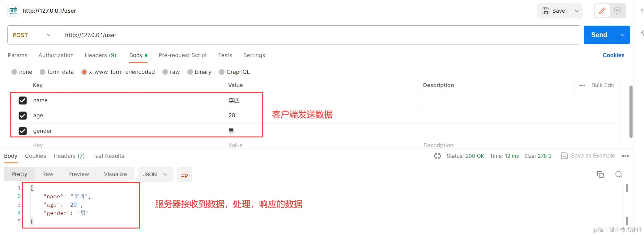Open the Tests tab

pos(225,55)
